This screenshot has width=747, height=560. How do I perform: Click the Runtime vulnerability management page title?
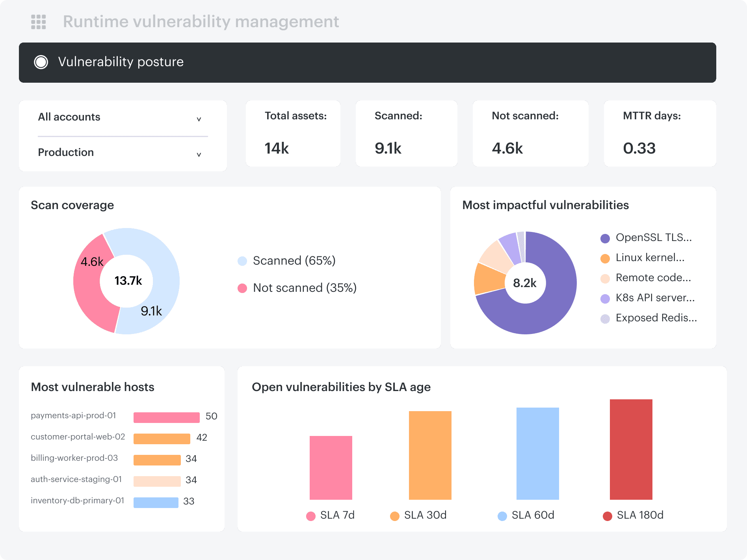coord(201,22)
